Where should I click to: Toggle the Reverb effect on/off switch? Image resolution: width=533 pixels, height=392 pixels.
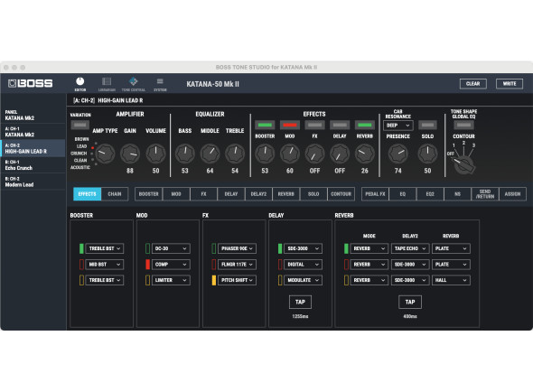point(365,125)
